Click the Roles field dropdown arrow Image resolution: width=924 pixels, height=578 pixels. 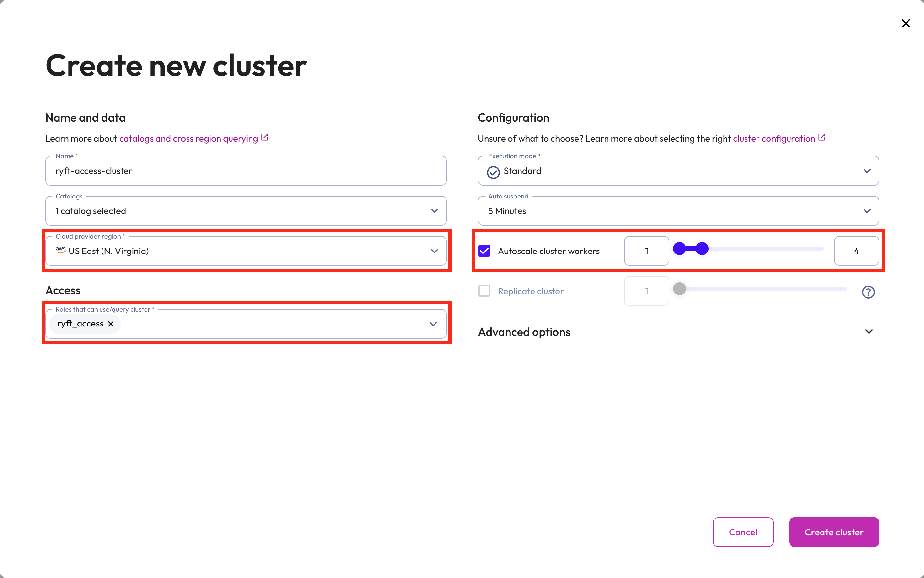point(433,324)
